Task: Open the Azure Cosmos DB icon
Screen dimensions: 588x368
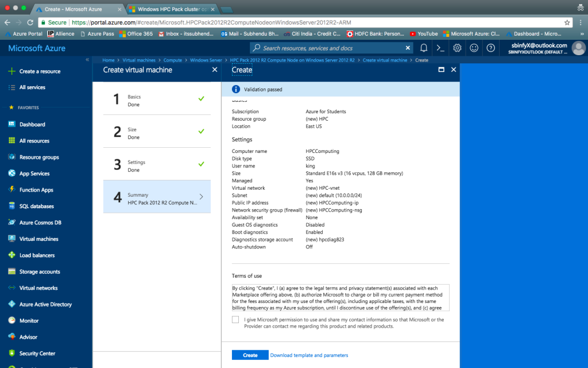Action: click(11, 222)
